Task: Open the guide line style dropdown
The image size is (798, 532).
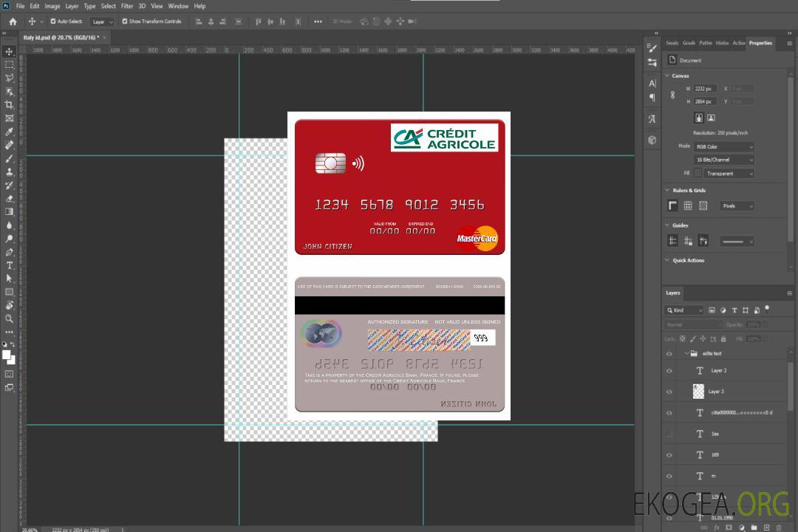Action: tap(737, 242)
